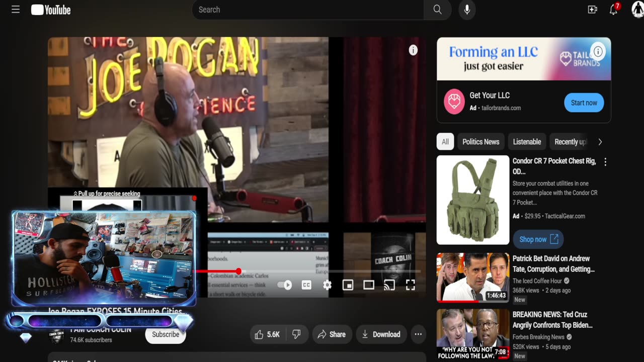Enter fullscreen mode
This screenshot has height=362, width=644.
[x=411, y=285]
